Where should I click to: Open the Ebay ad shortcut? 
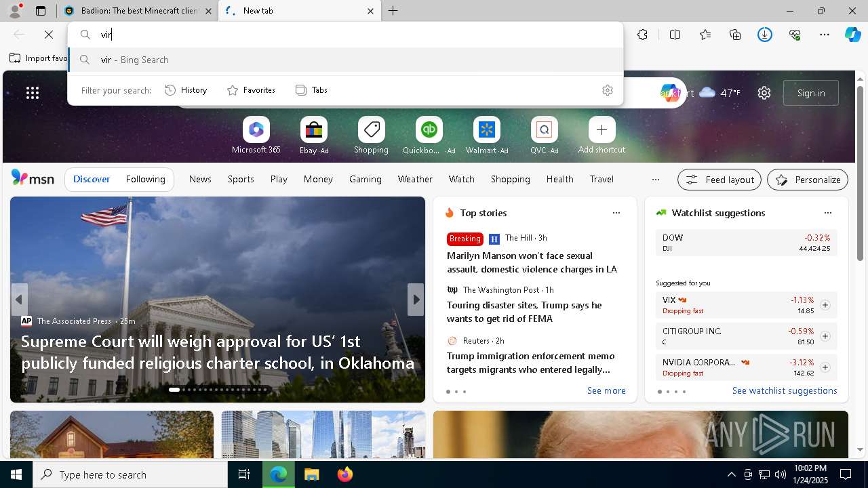tap(314, 136)
